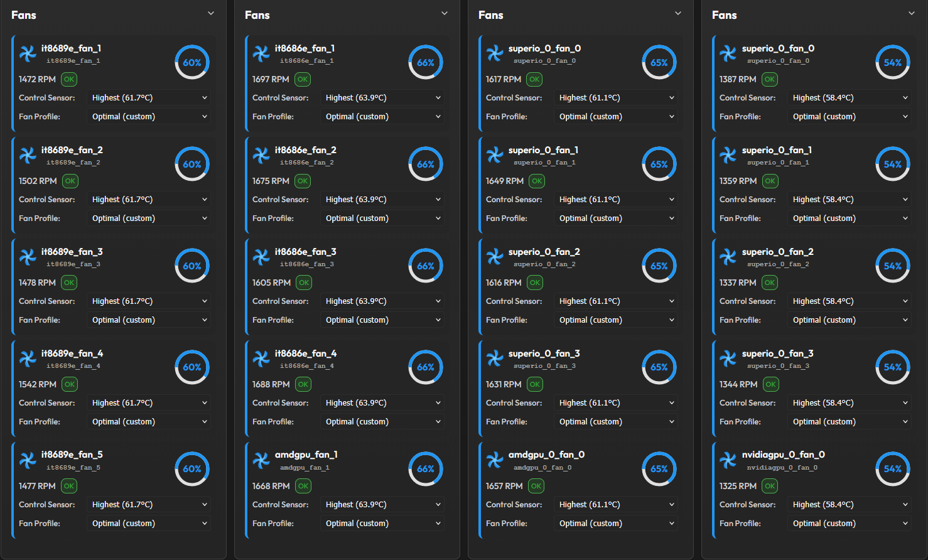The image size is (928, 560).
Task: Open Fan Profile dropdown for nvidiagpu_0_fan_0
Action: (x=850, y=524)
